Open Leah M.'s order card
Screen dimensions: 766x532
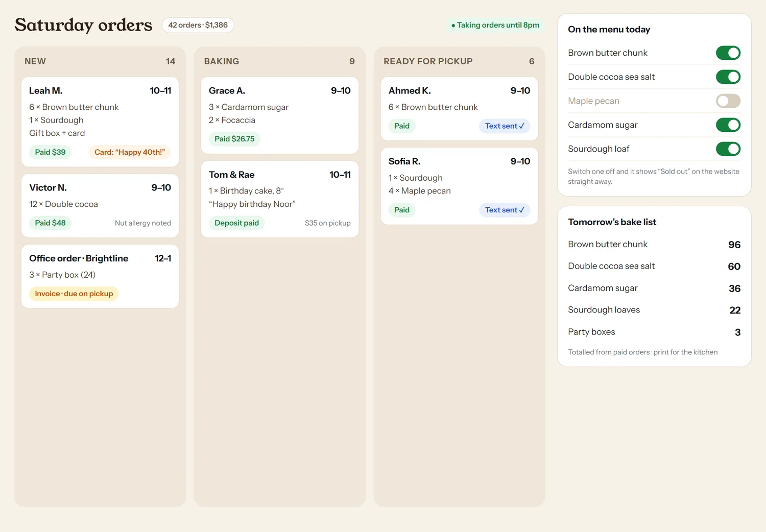(x=100, y=122)
